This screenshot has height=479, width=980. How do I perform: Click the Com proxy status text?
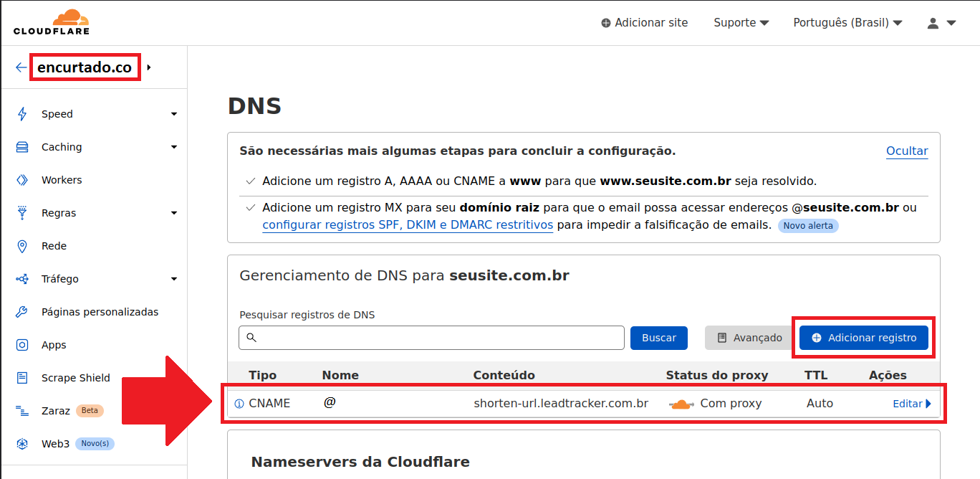click(731, 404)
